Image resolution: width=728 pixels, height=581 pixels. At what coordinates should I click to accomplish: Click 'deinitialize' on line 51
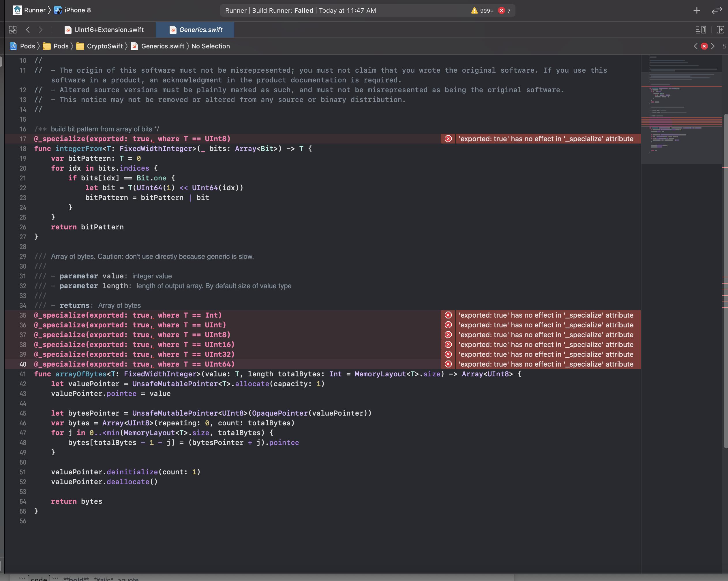132,472
